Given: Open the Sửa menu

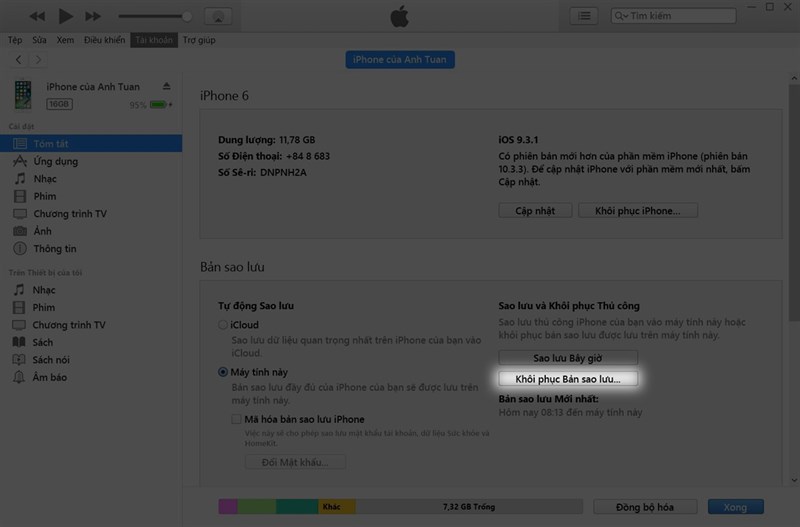Looking at the screenshot, I should [39, 40].
